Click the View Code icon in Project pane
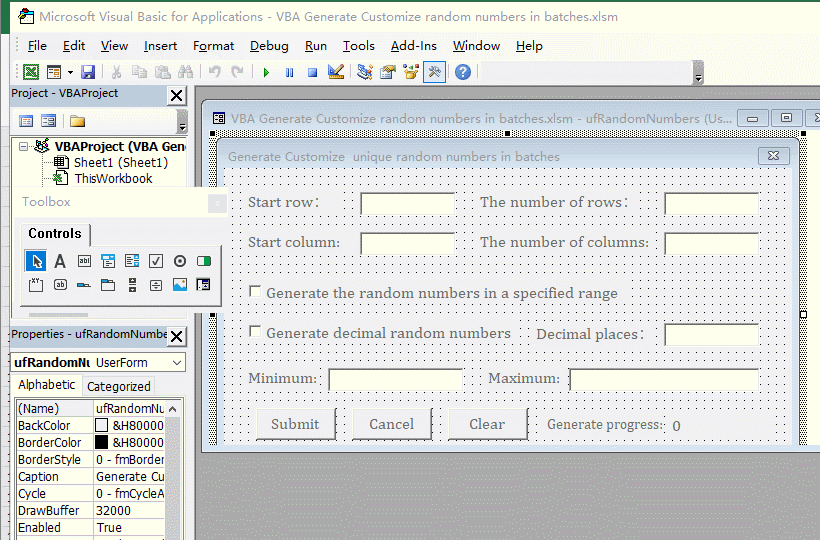This screenshot has height=540, width=820. coord(26,121)
